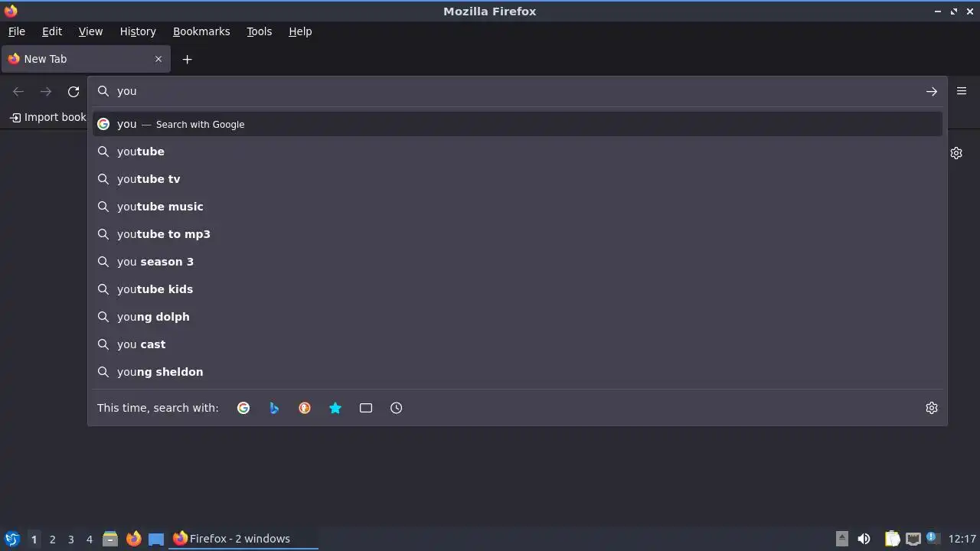Search this time with Google icon

tap(243, 408)
